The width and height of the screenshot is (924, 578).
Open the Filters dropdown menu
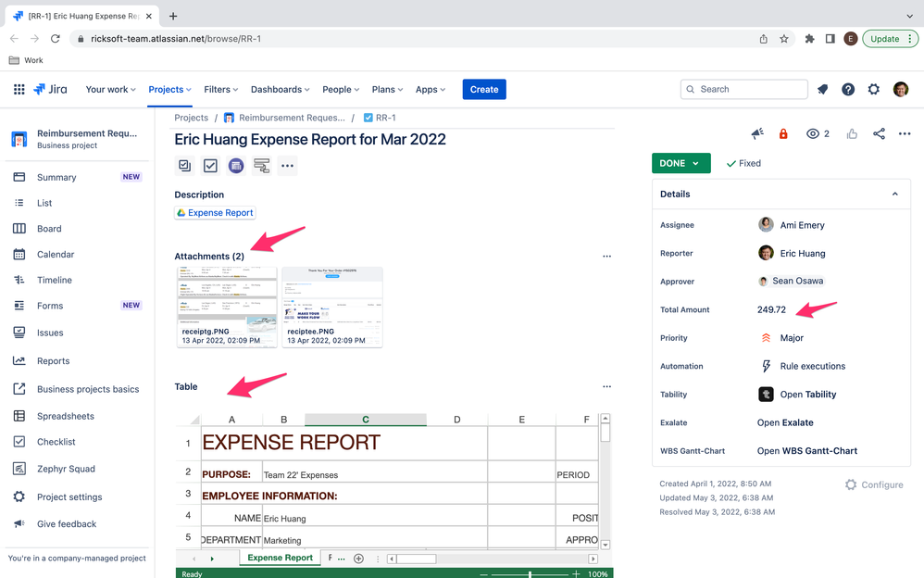coord(221,89)
